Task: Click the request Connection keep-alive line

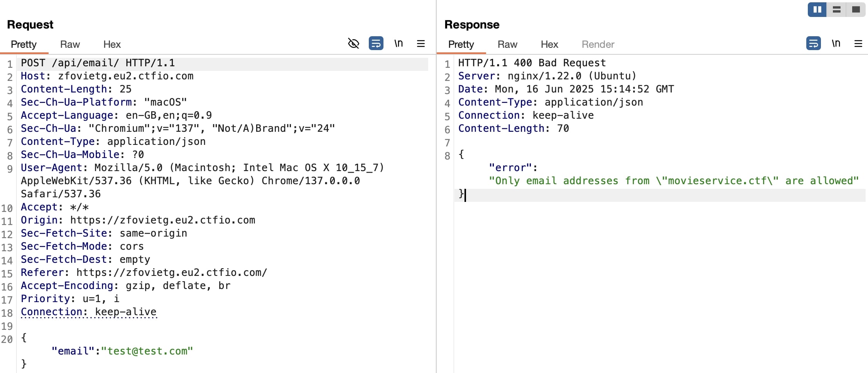Action: click(x=88, y=312)
